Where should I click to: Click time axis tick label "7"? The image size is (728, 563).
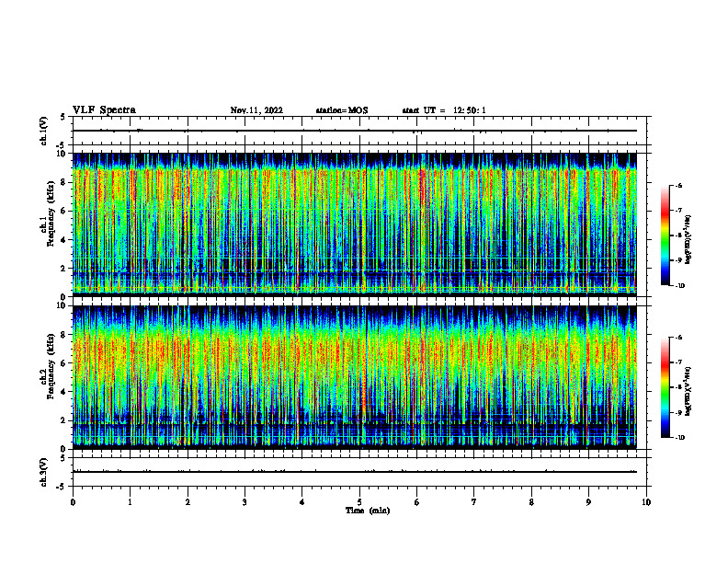click(x=474, y=502)
